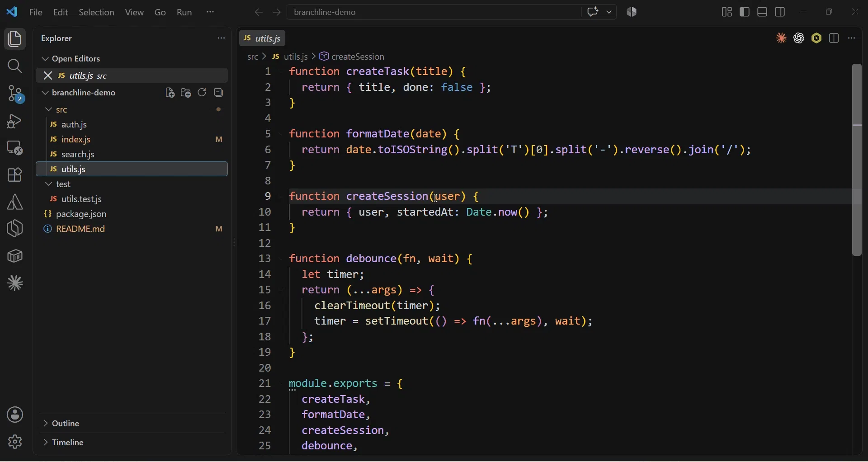
Task: Click New File icon in explorer
Action: [170, 93]
